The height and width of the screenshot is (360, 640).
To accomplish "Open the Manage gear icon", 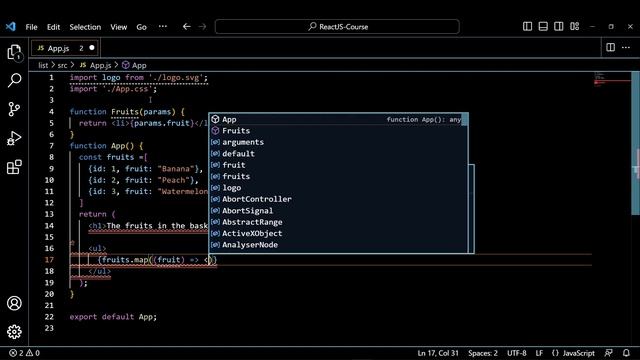I will [14, 332].
